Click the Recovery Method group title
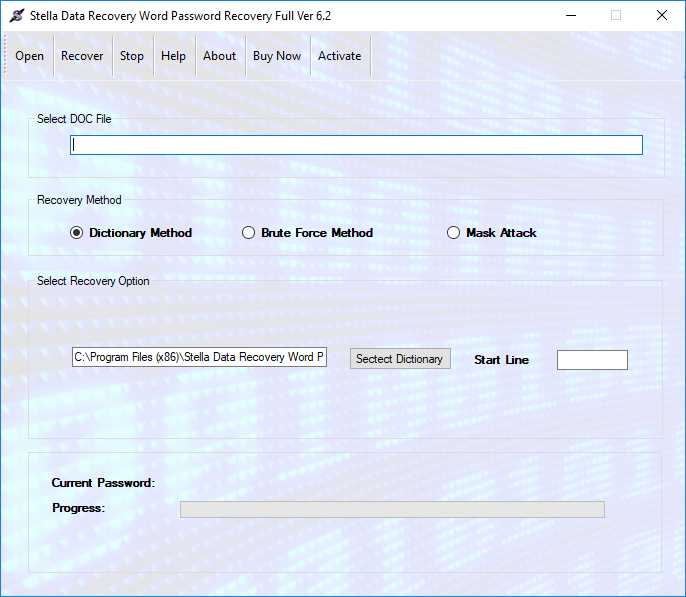This screenshot has height=597, width=686. (x=79, y=200)
